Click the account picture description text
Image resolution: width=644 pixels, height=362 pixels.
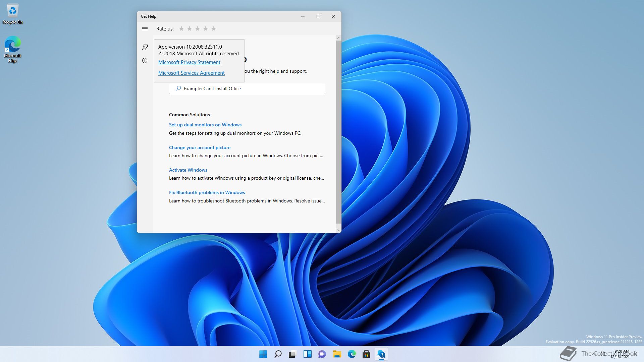[x=246, y=156]
